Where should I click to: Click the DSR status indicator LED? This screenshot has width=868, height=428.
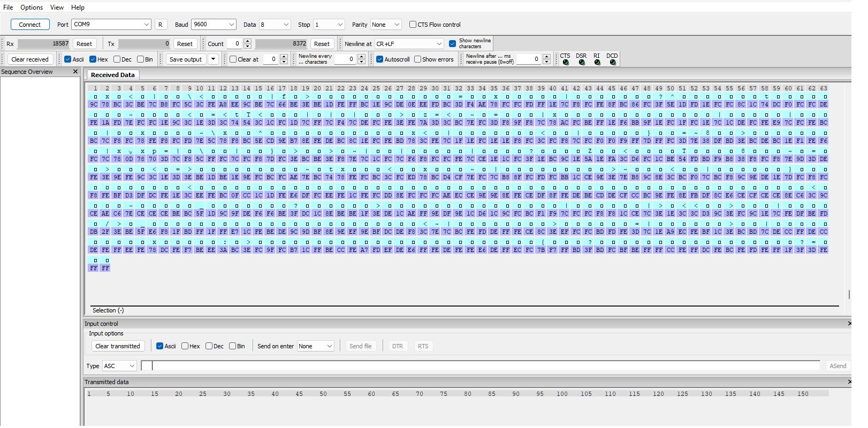coord(582,63)
